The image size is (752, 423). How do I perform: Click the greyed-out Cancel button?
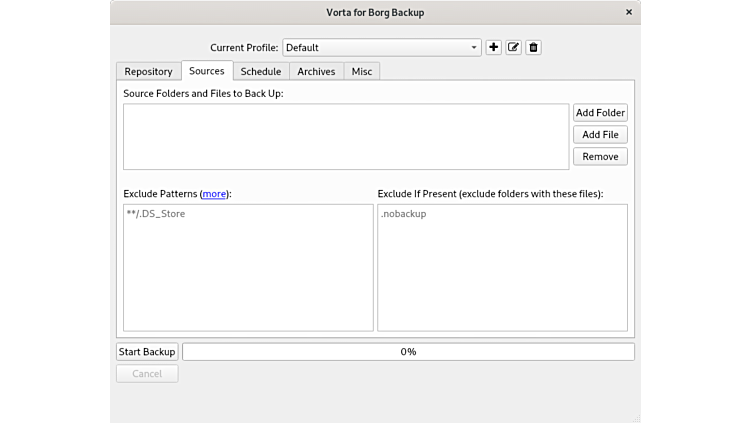point(147,374)
